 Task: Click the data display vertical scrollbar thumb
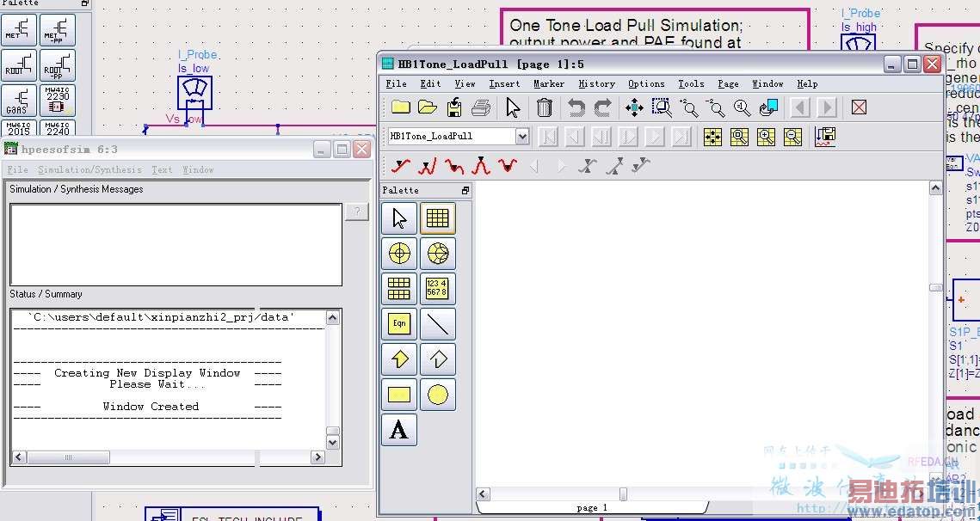(935, 287)
